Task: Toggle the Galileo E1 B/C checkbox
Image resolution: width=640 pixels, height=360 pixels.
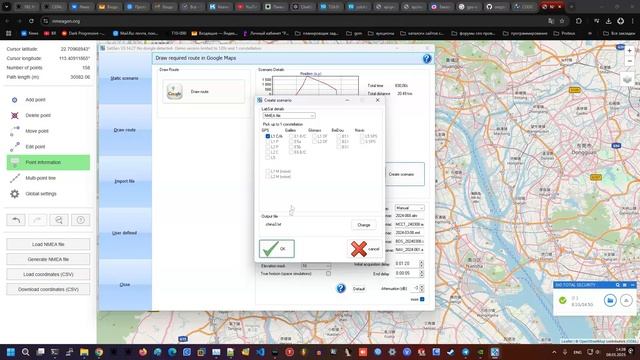Action: click(291, 136)
